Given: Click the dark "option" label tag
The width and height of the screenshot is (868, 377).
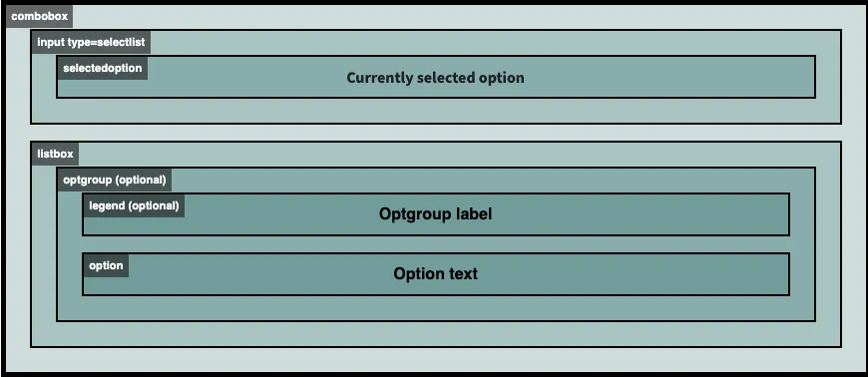Looking at the screenshot, I should tap(107, 265).
